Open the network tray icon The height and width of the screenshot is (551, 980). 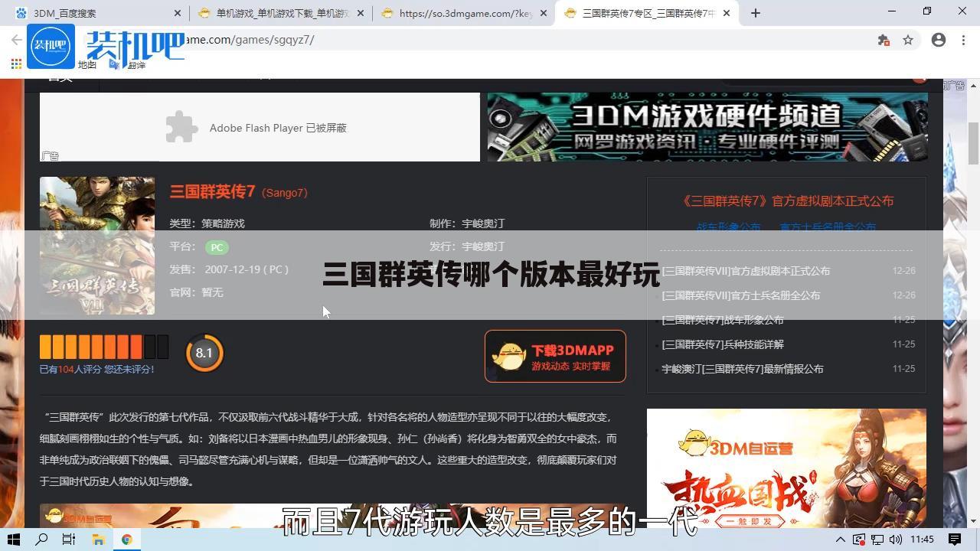[x=877, y=540]
